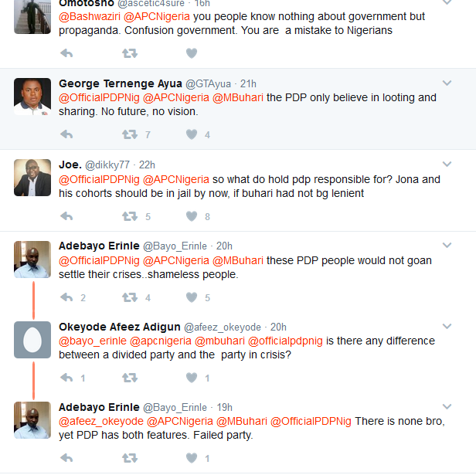Reply to Omotosho's tweet

click(66, 53)
